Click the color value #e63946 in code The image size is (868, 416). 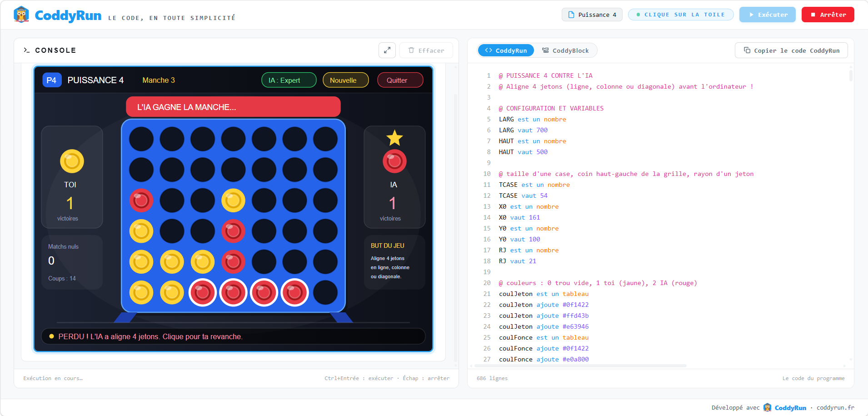(x=575, y=326)
